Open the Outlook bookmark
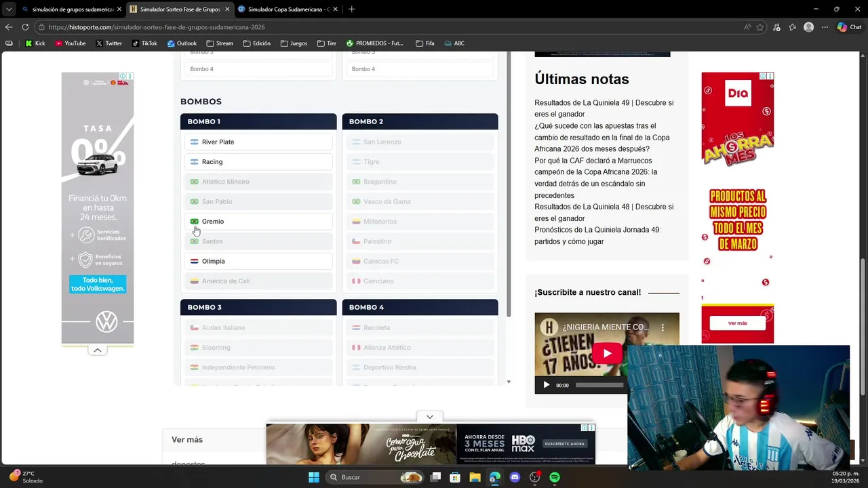This screenshot has height=488, width=868. pos(182,43)
